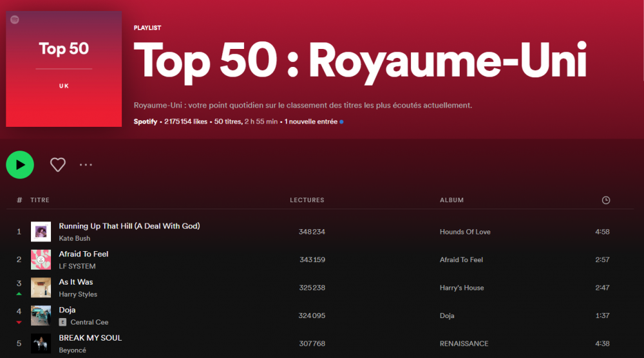Click the ALBUM column header

pyautogui.click(x=451, y=200)
